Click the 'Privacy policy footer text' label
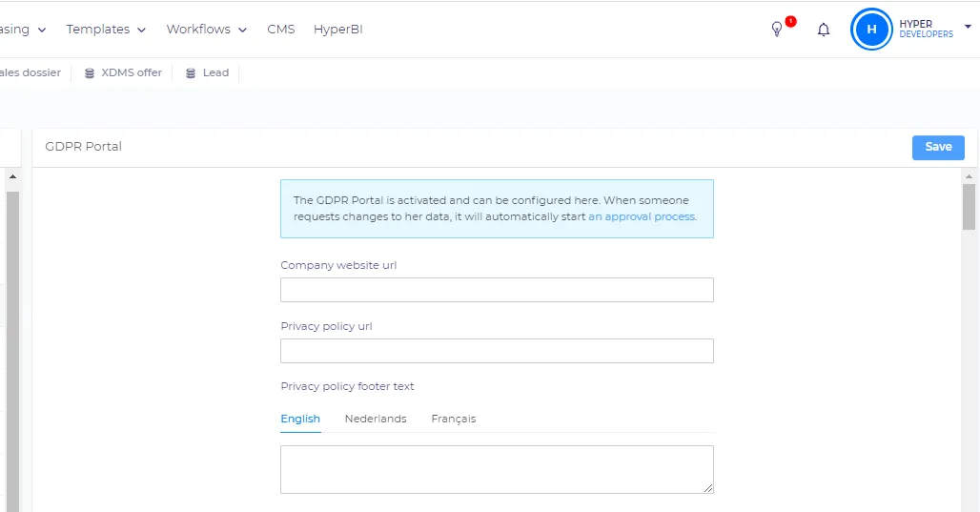The image size is (980, 512). point(347,386)
